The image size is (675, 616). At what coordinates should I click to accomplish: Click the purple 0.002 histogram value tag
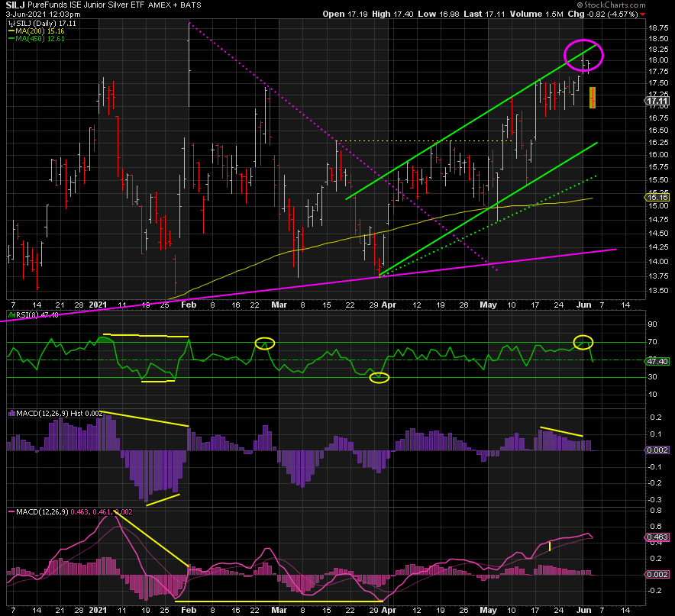pos(657,450)
